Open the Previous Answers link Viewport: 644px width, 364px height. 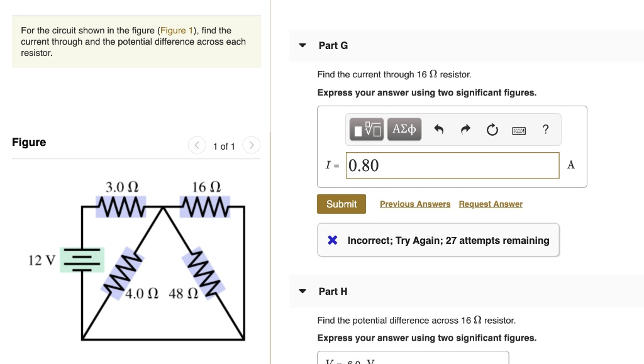point(415,204)
